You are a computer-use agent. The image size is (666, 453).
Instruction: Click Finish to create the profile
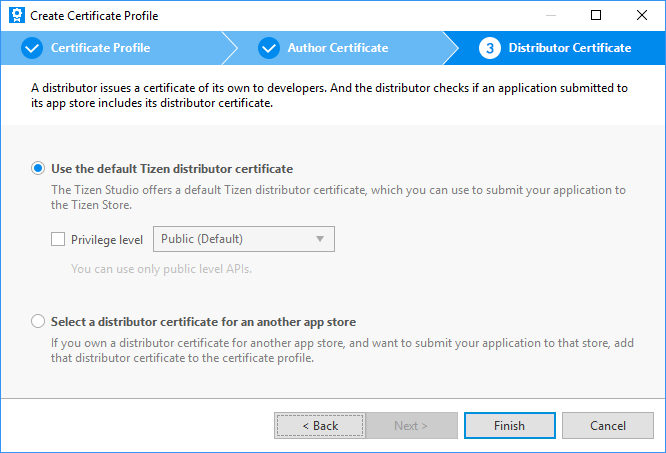[509, 425]
